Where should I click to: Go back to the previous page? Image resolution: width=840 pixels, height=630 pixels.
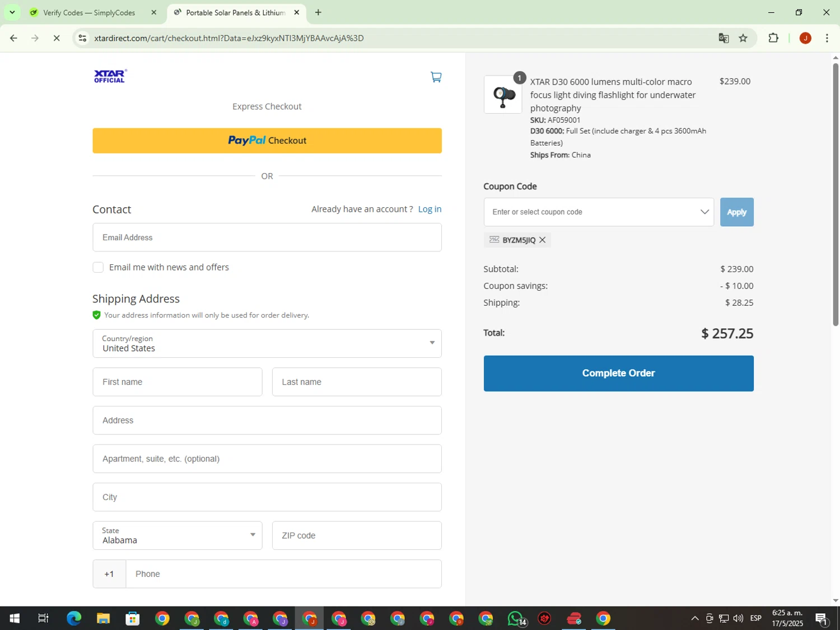click(x=13, y=38)
